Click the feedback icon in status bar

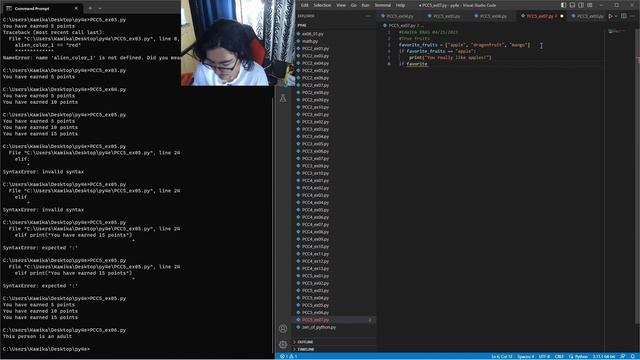pyautogui.click(x=622, y=356)
